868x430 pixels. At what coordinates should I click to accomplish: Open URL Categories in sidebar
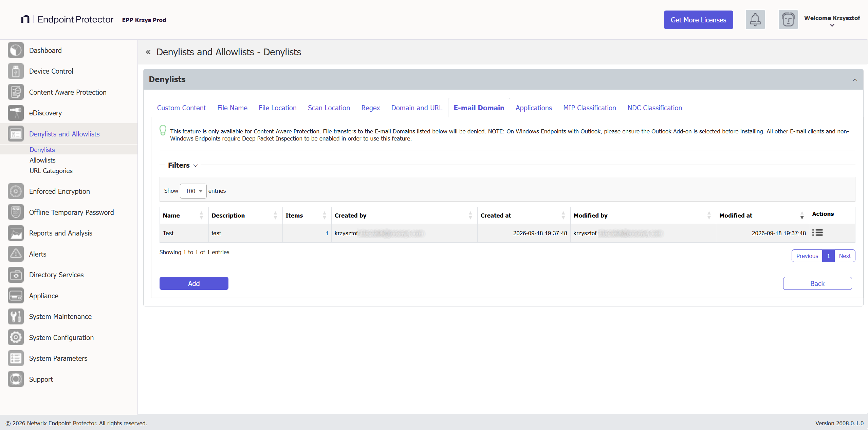51,171
